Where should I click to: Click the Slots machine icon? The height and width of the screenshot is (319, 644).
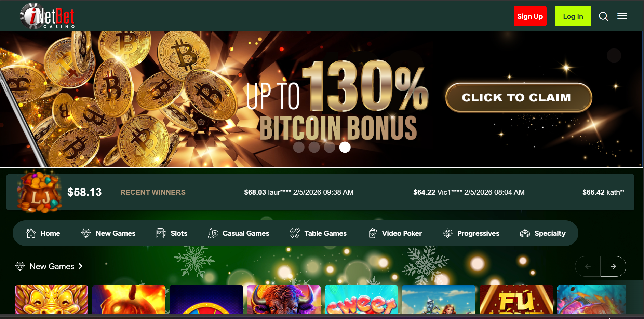coord(161,233)
